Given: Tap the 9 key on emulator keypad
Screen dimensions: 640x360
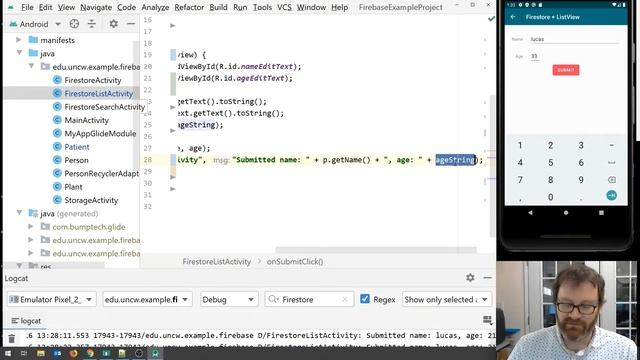Looking at the screenshot, I should [x=581, y=180].
